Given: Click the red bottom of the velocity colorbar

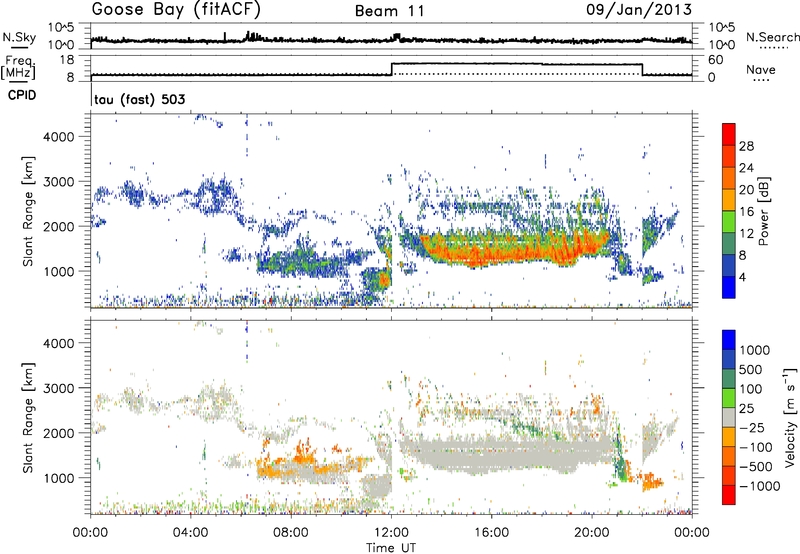Looking at the screenshot, I should point(729,495).
